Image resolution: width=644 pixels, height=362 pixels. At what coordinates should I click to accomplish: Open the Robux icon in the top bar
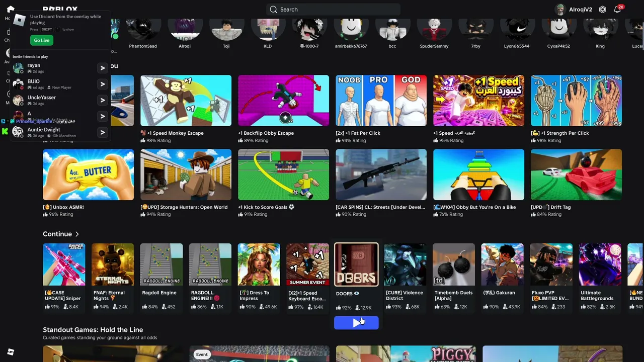pyautogui.click(x=602, y=10)
